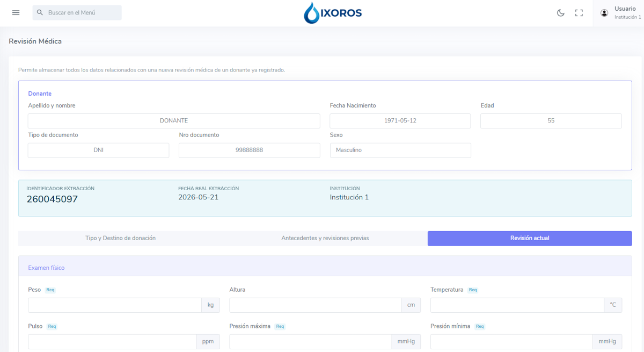Click the Apellido y nombre field
Screen dimensions: 644x352
point(174,121)
